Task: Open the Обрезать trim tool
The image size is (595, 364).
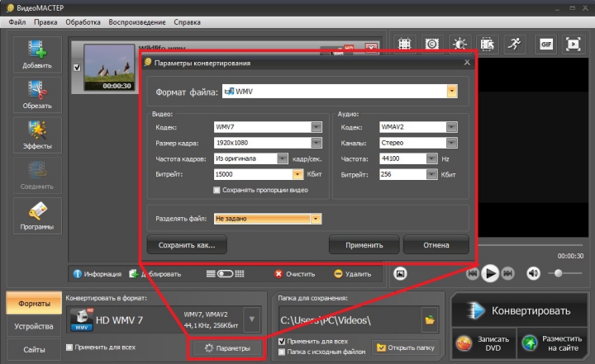Action: point(37,95)
